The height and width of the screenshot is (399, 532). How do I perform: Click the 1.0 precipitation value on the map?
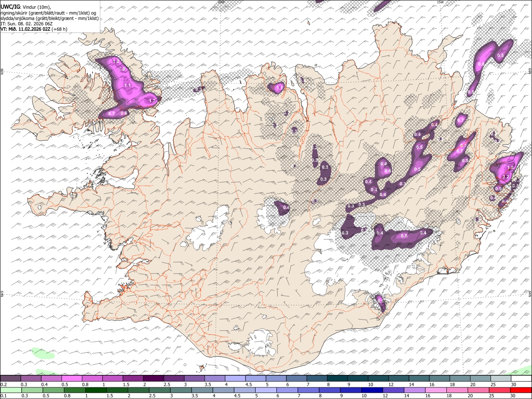[x=123, y=69]
